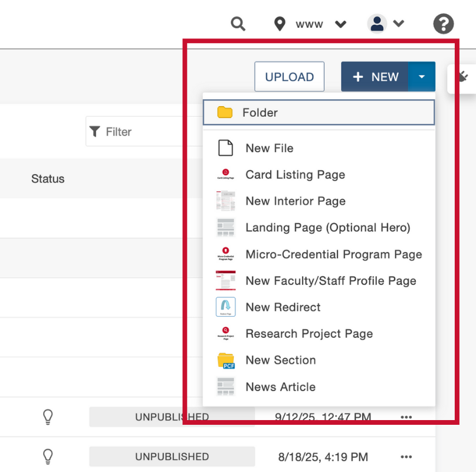
Task: Open the search magnifier icon
Action: (238, 24)
